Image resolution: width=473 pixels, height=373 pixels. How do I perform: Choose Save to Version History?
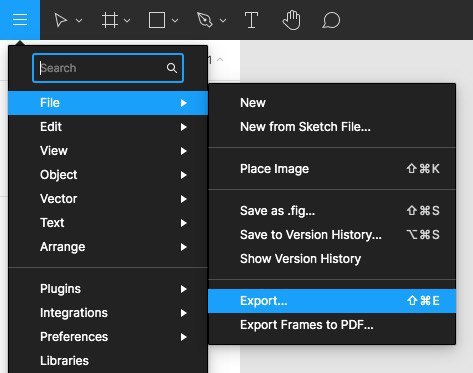[332, 235]
